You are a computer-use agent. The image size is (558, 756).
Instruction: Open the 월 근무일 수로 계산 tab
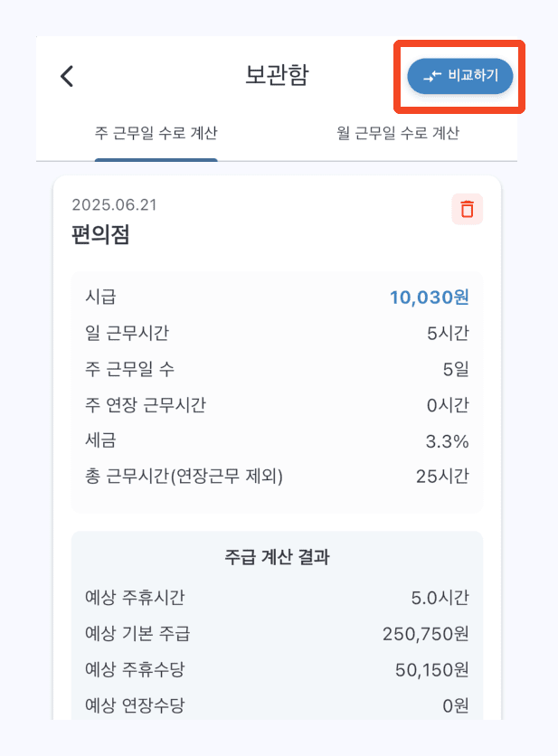click(x=398, y=134)
